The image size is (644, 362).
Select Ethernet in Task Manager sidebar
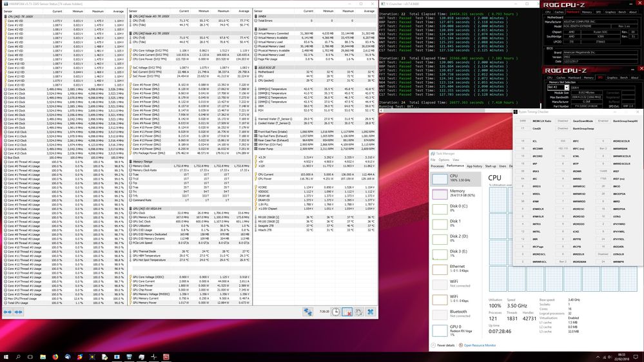[456, 269]
